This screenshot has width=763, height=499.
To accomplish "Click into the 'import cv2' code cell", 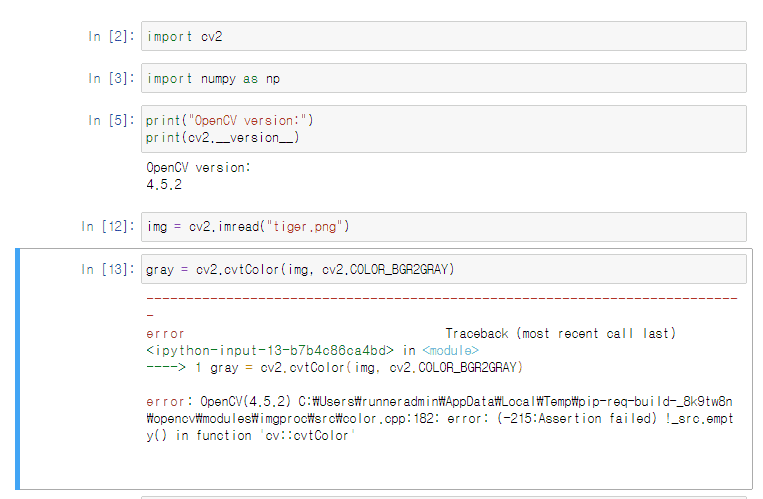I will (x=443, y=36).
